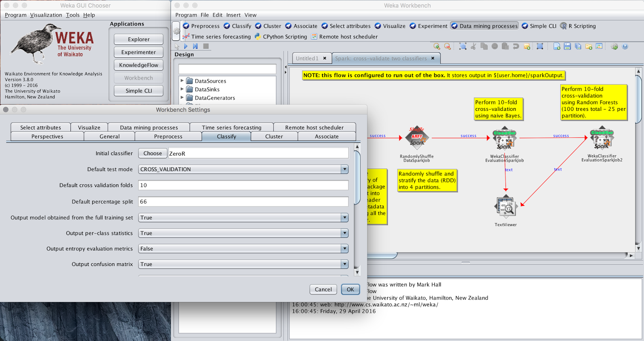Click the snap to grid icon
Screen dimensions: 644x341
pos(540,46)
